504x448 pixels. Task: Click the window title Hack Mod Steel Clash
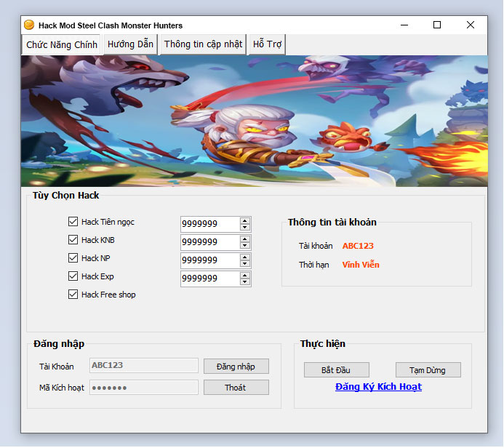(x=111, y=25)
